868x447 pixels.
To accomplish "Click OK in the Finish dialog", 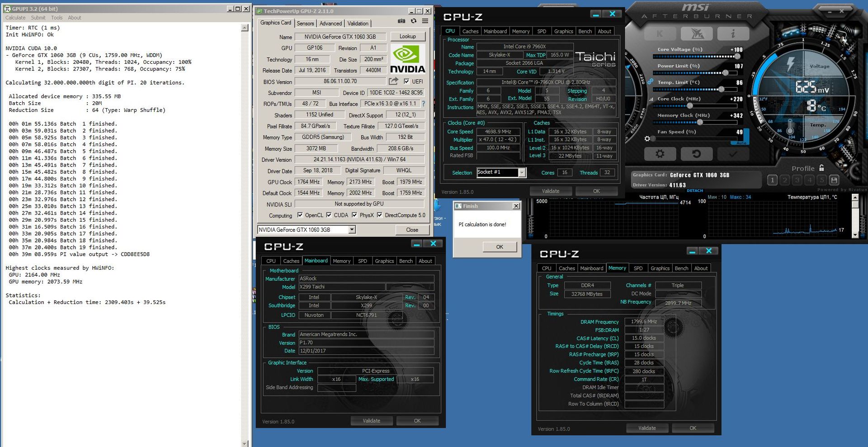I will coord(500,247).
